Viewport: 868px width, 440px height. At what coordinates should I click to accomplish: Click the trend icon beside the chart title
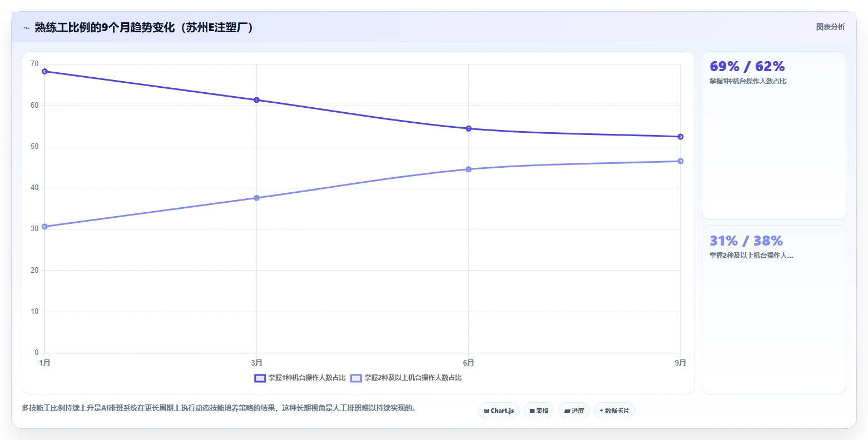coord(26,28)
